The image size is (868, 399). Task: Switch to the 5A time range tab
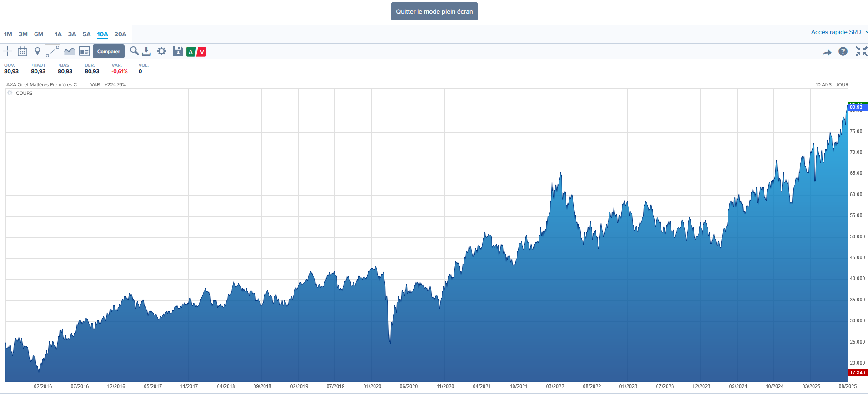click(86, 34)
